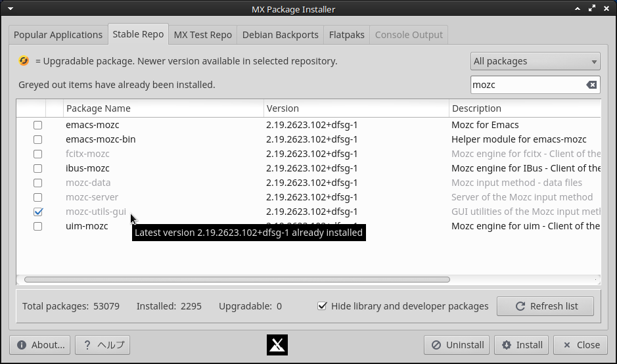Select the mozc-data package name

pos(88,183)
